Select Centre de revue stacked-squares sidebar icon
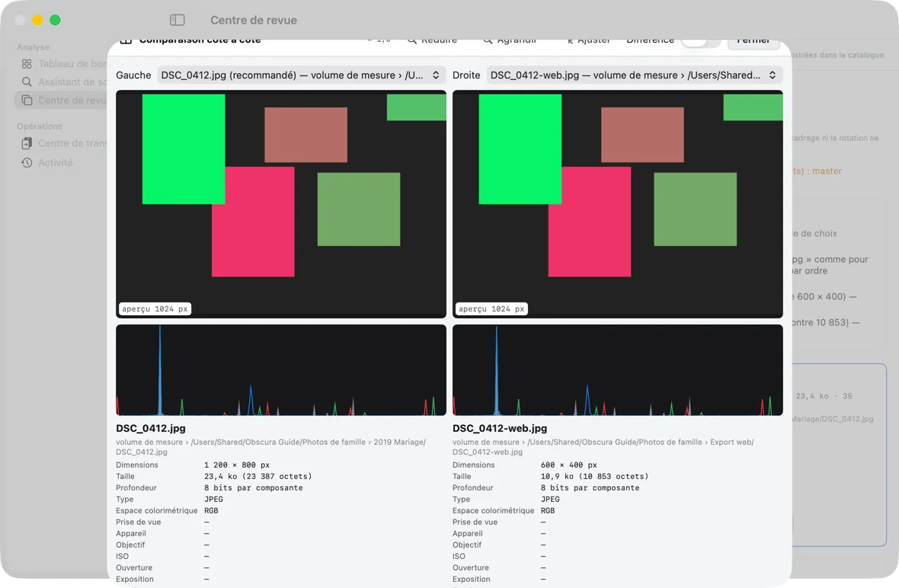The image size is (899, 588). [27, 101]
